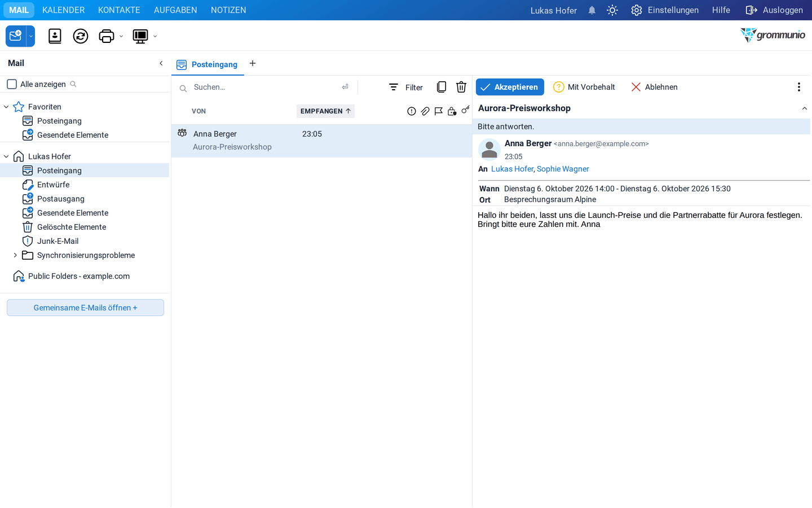This screenshot has width=812, height=508.
Task: Click Gemeinsame E-Mails öffnen button
Action: click(85, 308)
